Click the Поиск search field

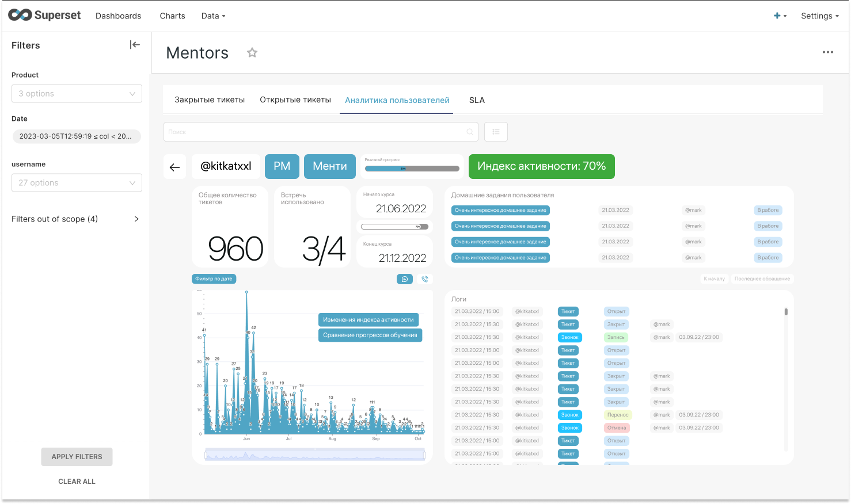tap(321, 132)
